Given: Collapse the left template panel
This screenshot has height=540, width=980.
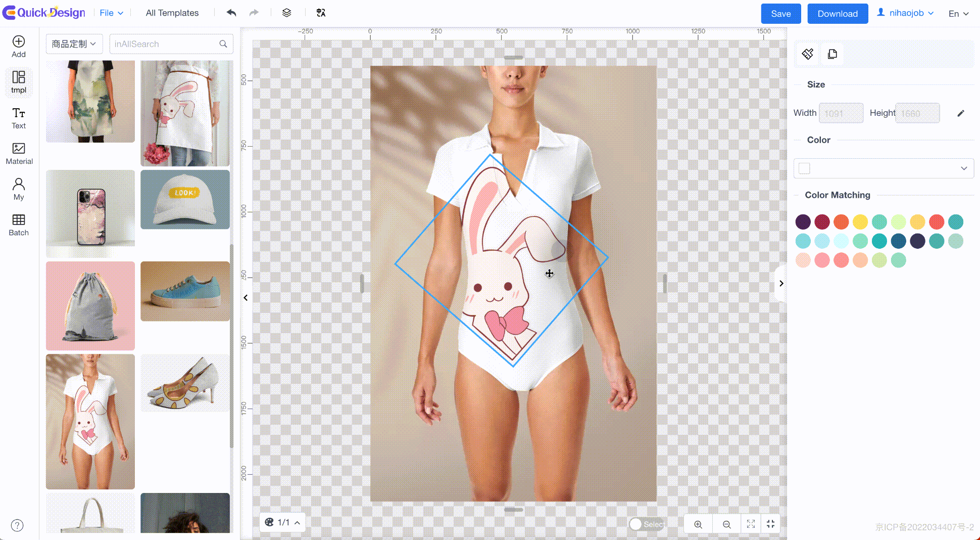Looking at the screenshot, I should pyautogui.click(x=246, y=298).
